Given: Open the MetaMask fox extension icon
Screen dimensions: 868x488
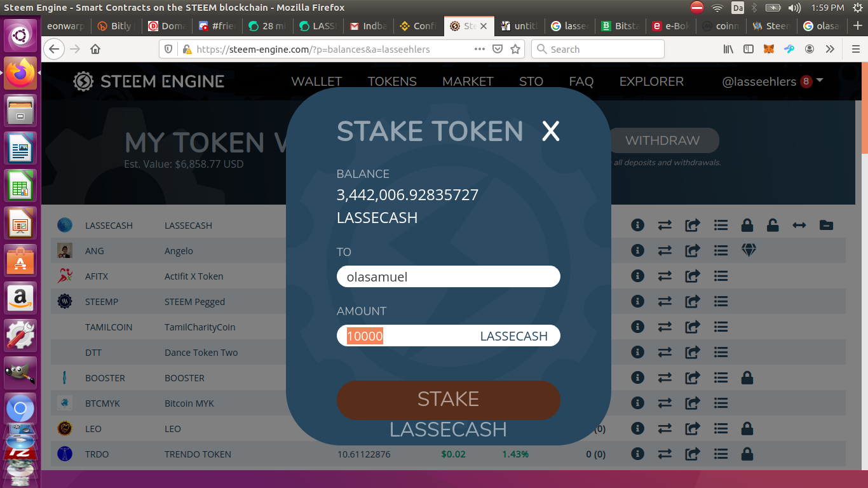Looking at the screenshot, I should (x=769, y=49).
